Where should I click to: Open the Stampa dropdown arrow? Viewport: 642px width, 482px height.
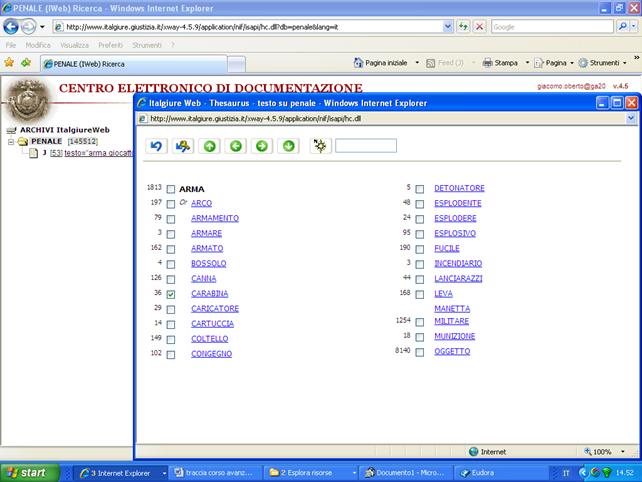click(527, 63)
